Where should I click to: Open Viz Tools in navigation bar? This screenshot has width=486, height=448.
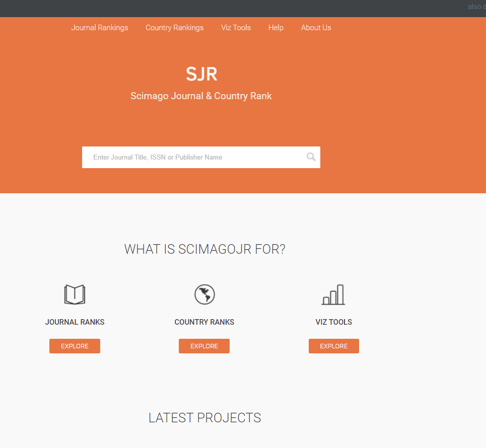point(236,28)
